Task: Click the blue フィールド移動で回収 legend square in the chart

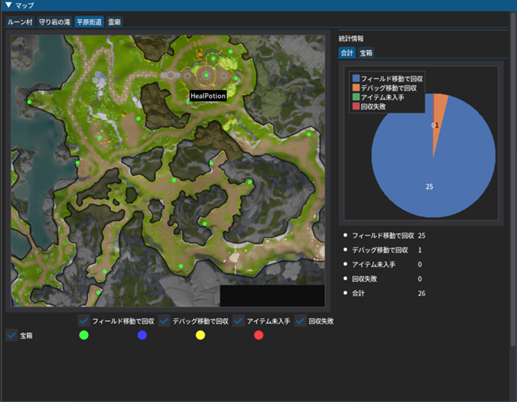Action: click(356, 79)
